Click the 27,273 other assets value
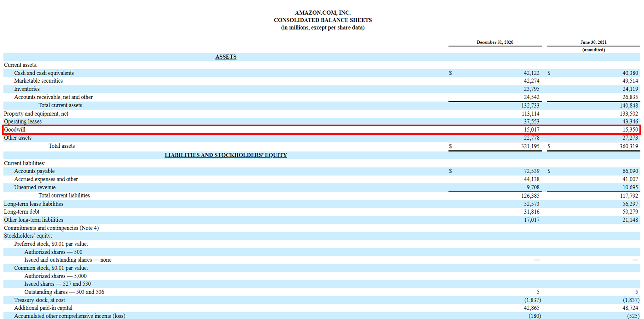Screen dimensions: 644x319 tap(630, 138)
